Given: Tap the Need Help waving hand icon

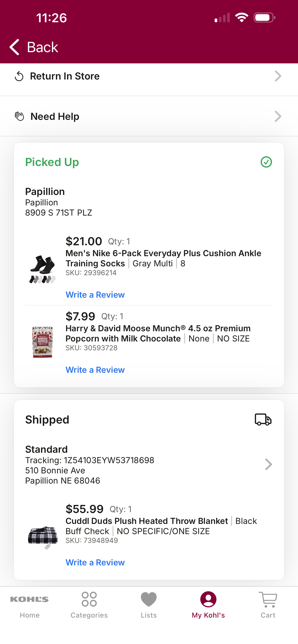Looking at the screenshot, I should [x=19, y=116].
